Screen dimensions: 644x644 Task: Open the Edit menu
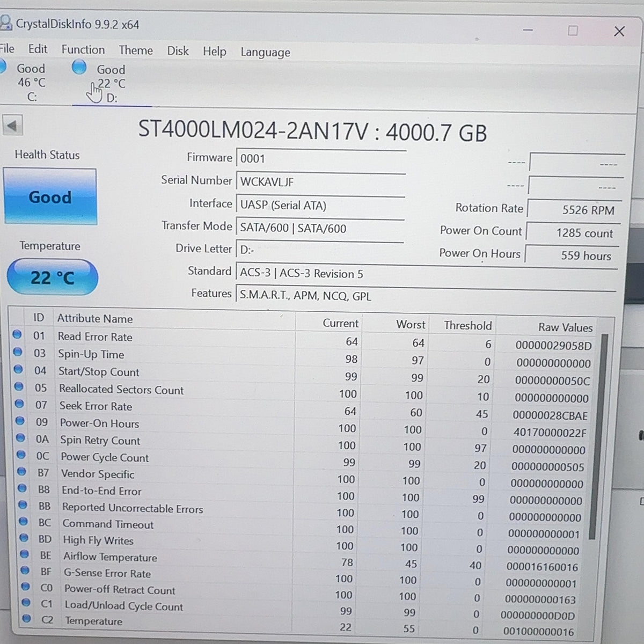tap(38, 49)
